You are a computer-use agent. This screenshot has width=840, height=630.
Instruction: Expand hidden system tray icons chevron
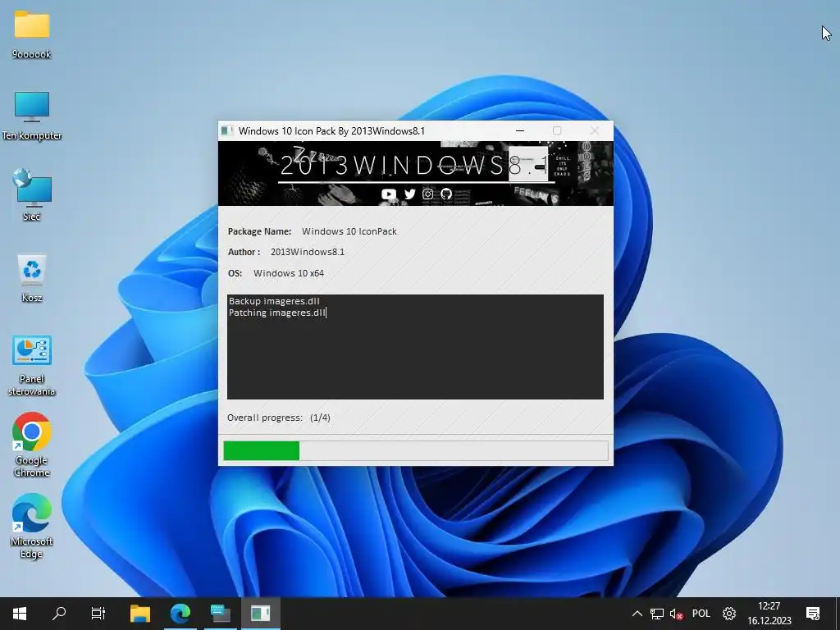click(637, 614)
